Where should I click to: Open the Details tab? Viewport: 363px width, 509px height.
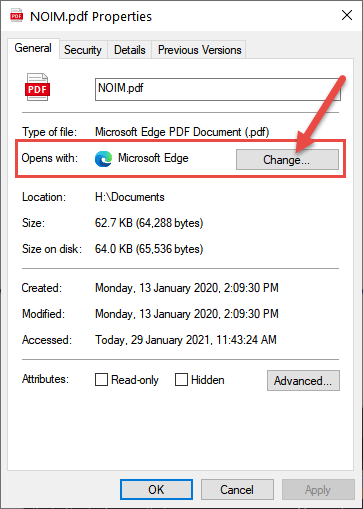tap(130, 50)
